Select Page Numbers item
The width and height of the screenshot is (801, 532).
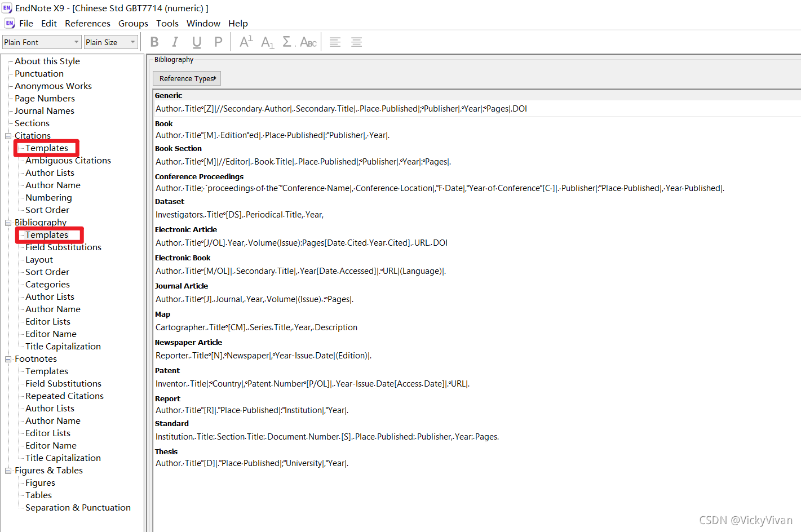coord(45,98)
